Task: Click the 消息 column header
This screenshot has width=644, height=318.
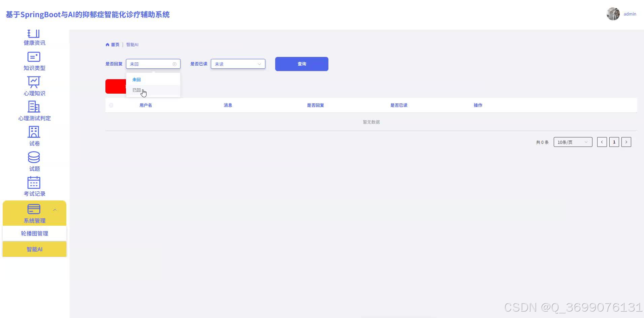Action: click(228, 105)
